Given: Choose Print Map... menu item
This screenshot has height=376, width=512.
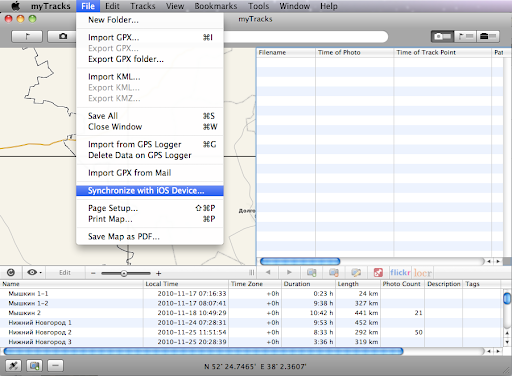Looking at the screenshot, I should click(x=150, y=219).
